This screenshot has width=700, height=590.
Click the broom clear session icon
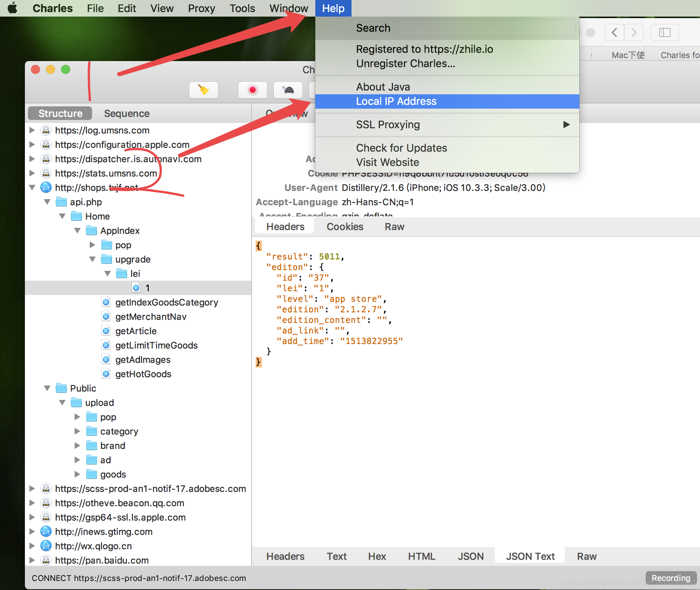[x=204, y=90]
